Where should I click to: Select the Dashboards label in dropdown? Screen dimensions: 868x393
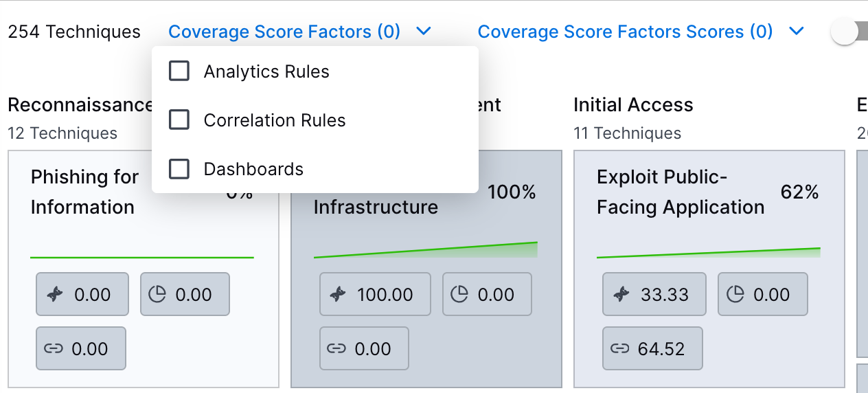coord(253,169)
